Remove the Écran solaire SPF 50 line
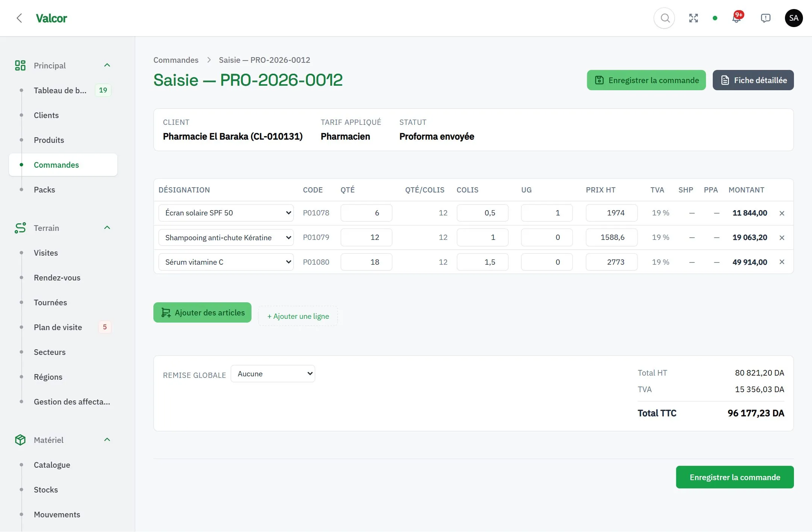 click(x=782, y=213)
